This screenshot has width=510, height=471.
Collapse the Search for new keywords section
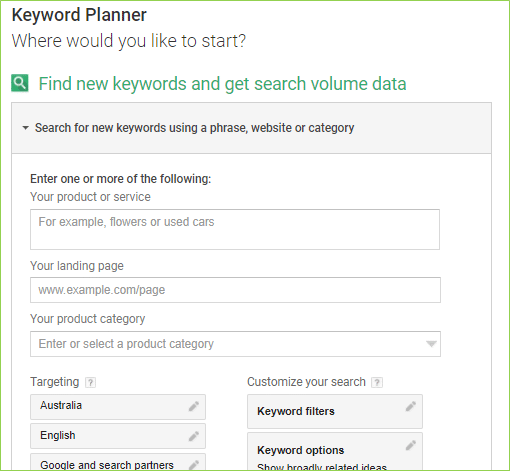[25, 128]
